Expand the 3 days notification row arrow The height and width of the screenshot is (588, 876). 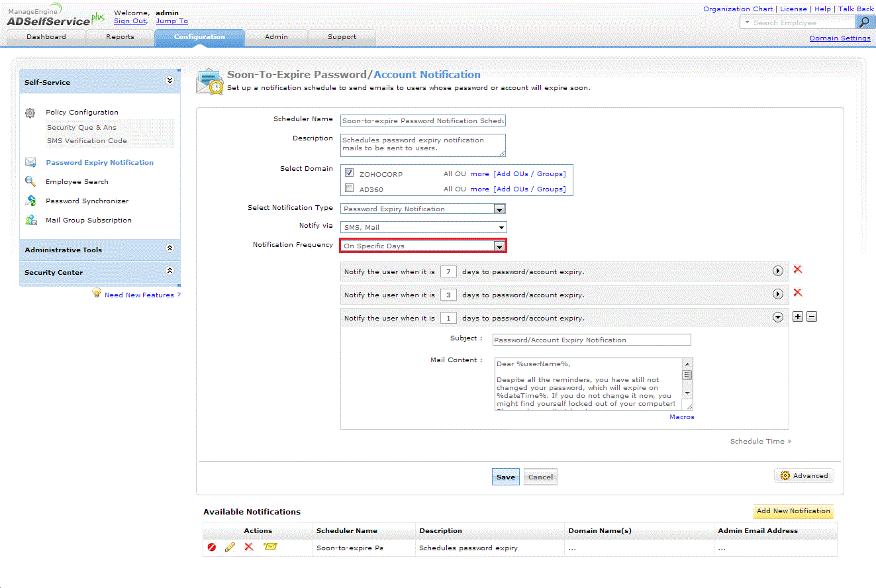coord(778,294)
